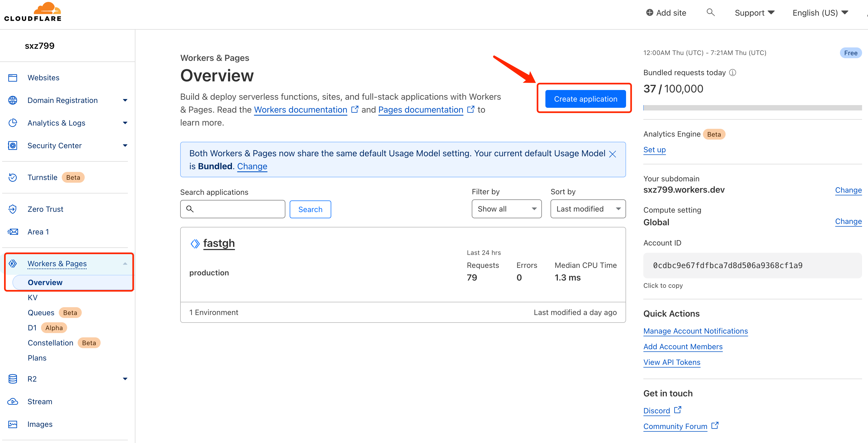The width and height of the screenshot is (868, 443).
Task: Click the Domain Registration globe icon
Action: point(13,100)
